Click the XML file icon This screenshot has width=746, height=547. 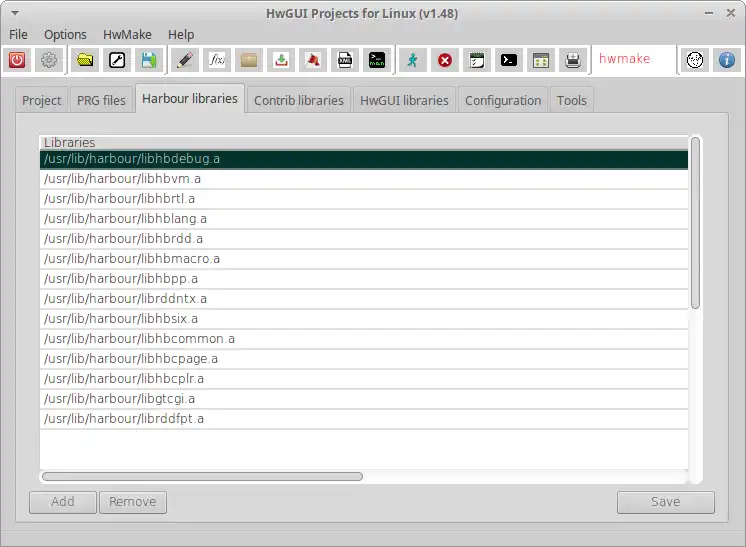[x=345, y=60]
